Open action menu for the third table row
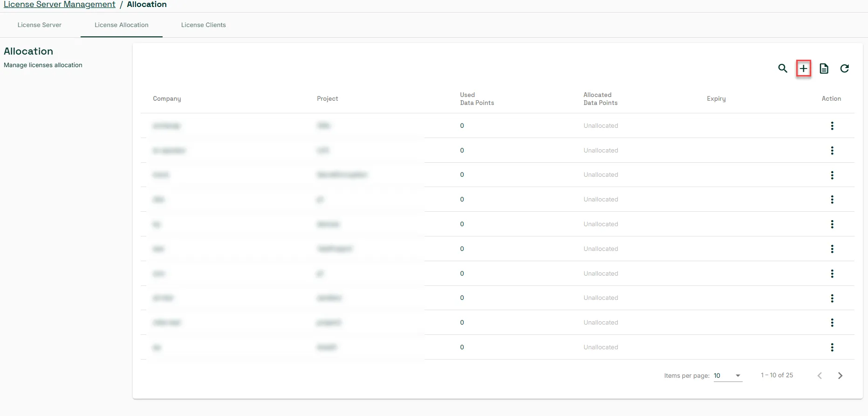The image size is (868, 416). (x=832, y=175)
